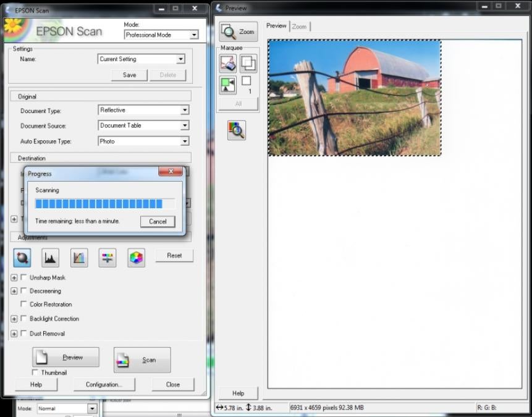Click the Reset adjustments button
532x417 pixels.
(174, 256)
